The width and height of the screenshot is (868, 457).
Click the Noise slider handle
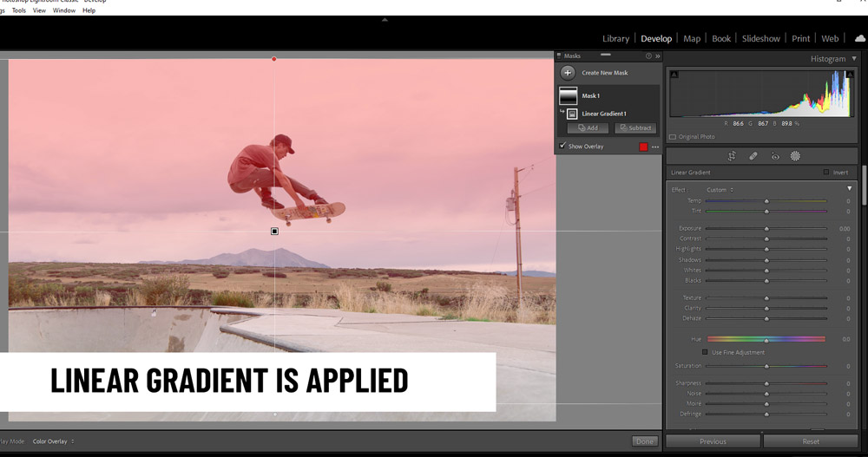[766, 394]
